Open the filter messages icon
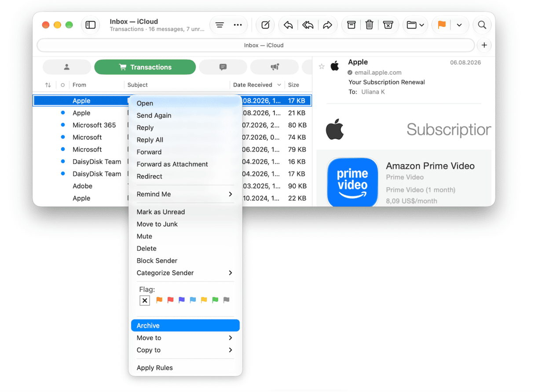The width and height of the screenshot is (535, 392). coord(220,25)
